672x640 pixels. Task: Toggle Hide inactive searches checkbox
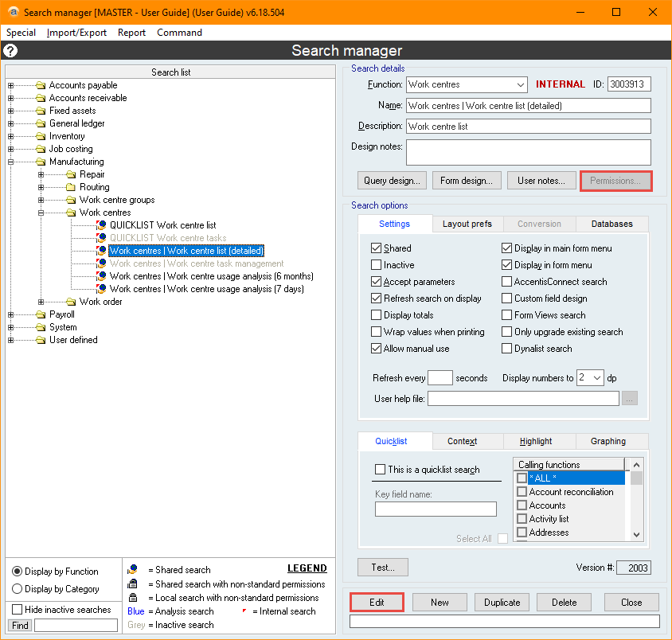18,610
